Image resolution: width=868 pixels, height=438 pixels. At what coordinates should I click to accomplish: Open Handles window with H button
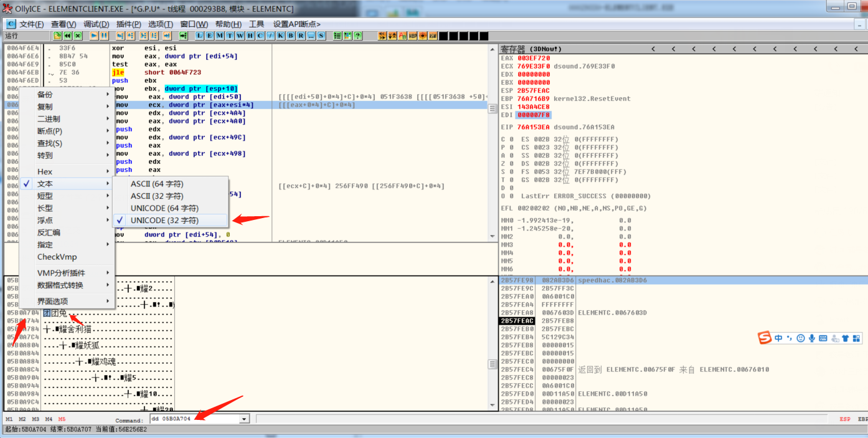tap(250, 36)
